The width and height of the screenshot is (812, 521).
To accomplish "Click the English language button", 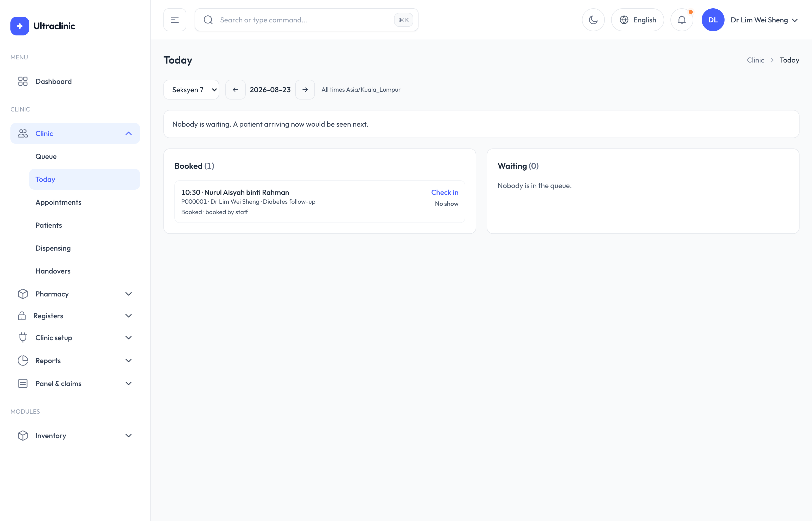I will coord(637,20).
